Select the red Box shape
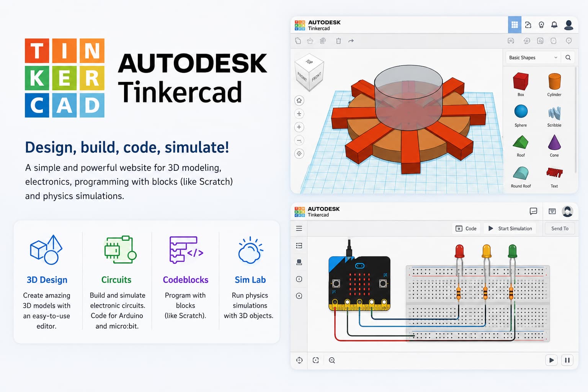The width and height of the screenshot is (588, 392). point(521,84)
